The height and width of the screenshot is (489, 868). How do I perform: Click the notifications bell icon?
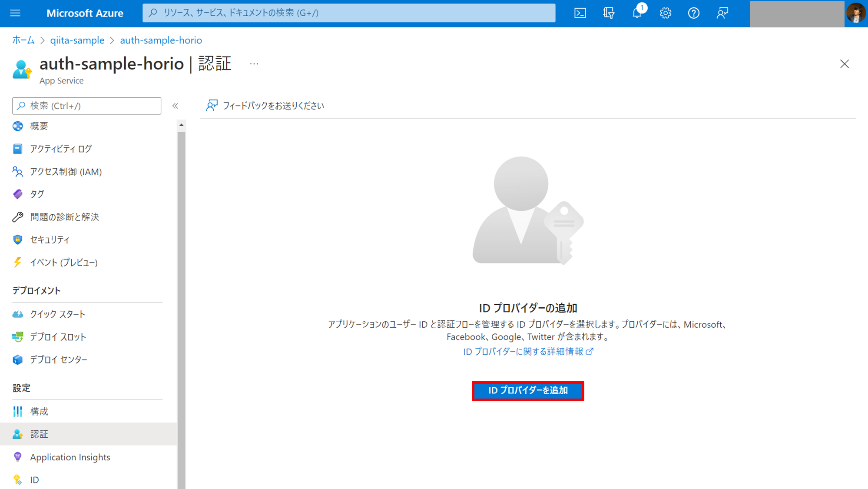637,13
